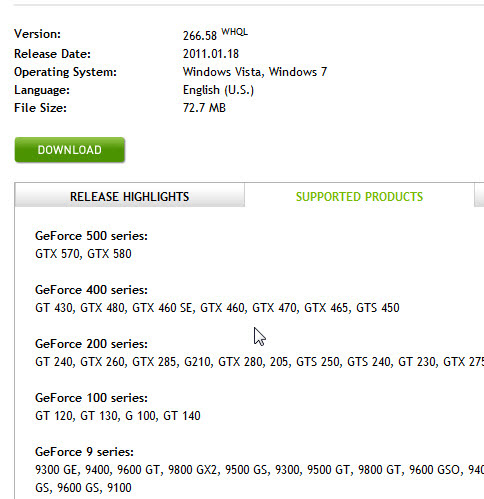The height and width of the screenshot is (499, 484).
Task: Click the GeForce 200 series heading
Action: pos(91,344)
